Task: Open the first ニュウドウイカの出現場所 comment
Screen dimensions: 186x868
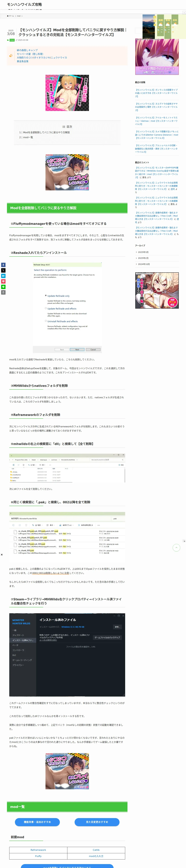Action: tap(156, 186)
